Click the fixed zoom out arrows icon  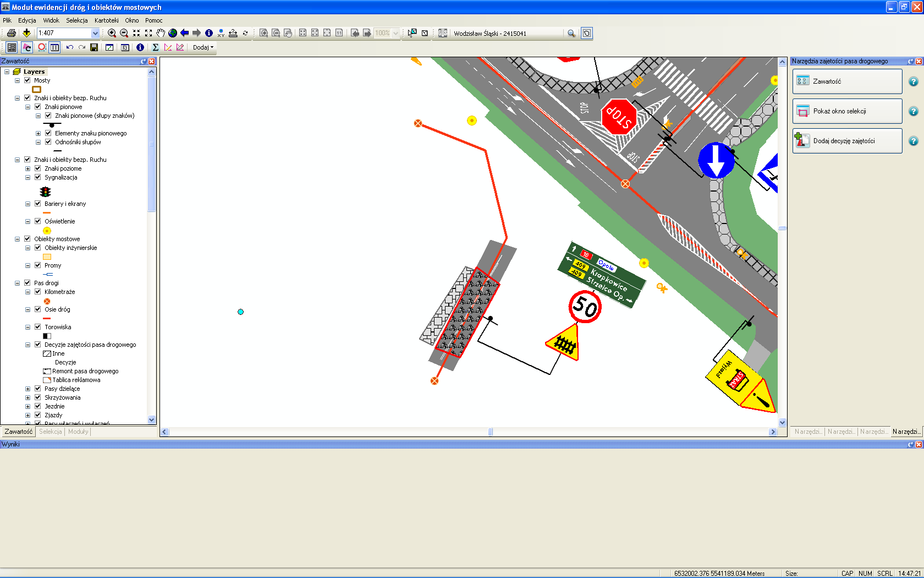148,33
